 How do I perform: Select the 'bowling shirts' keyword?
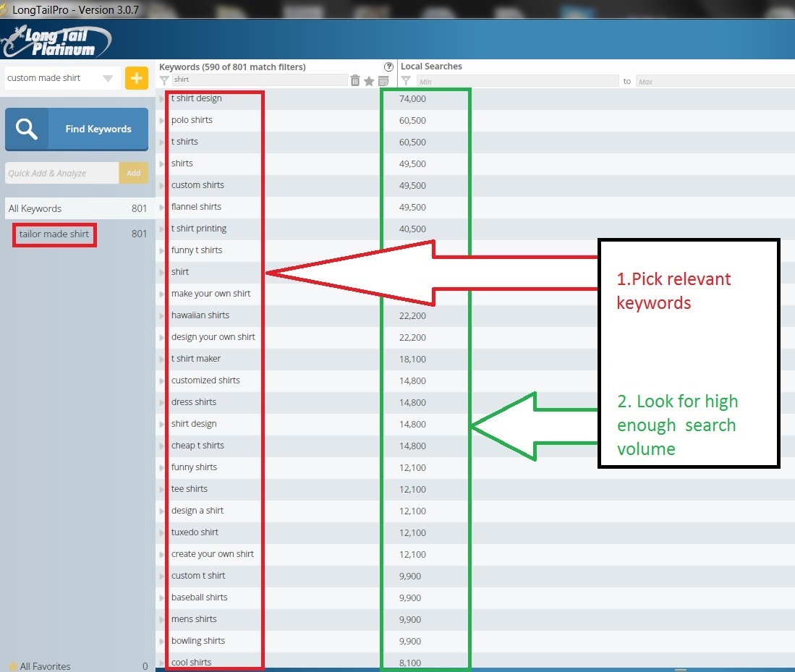point(198,641)
